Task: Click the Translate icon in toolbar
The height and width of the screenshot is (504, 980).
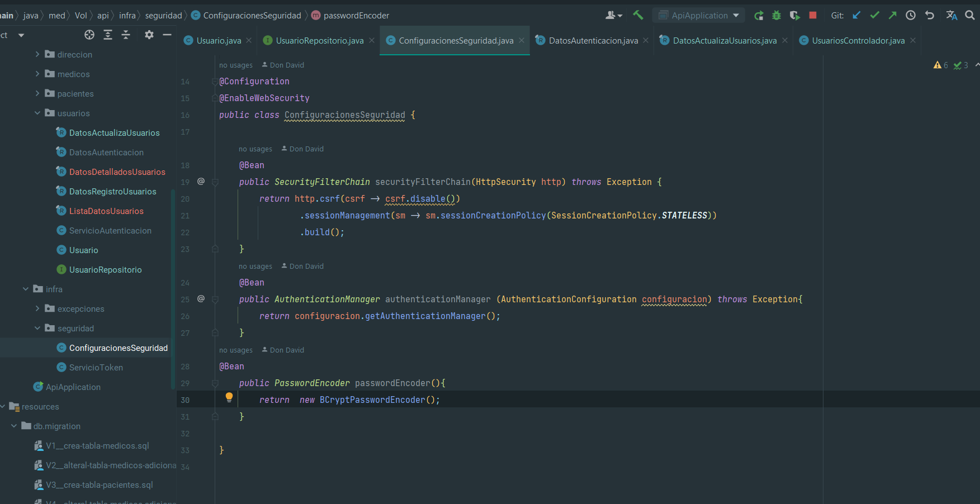Action: (951, 15)
